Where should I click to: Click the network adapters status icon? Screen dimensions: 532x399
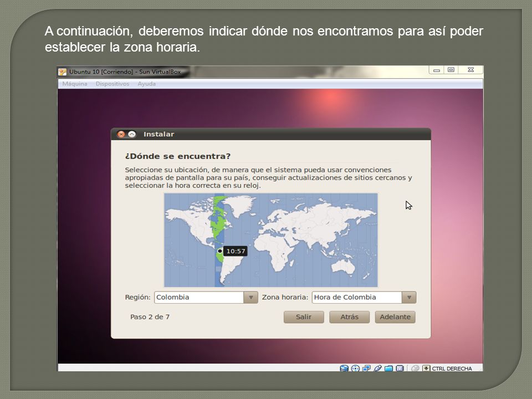coord(366,368)
